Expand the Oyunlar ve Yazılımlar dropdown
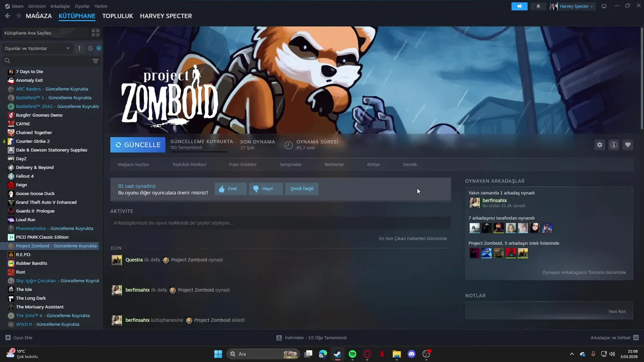The width and height of the screenshot is (644, 362). click(37, 48)
